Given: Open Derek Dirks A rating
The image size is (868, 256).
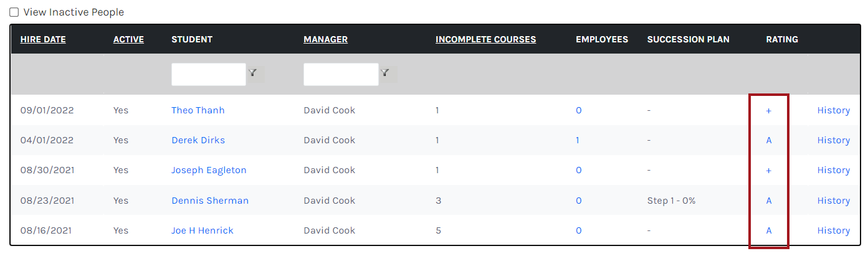Looking at the screenshot, I should tap(769, 140).
